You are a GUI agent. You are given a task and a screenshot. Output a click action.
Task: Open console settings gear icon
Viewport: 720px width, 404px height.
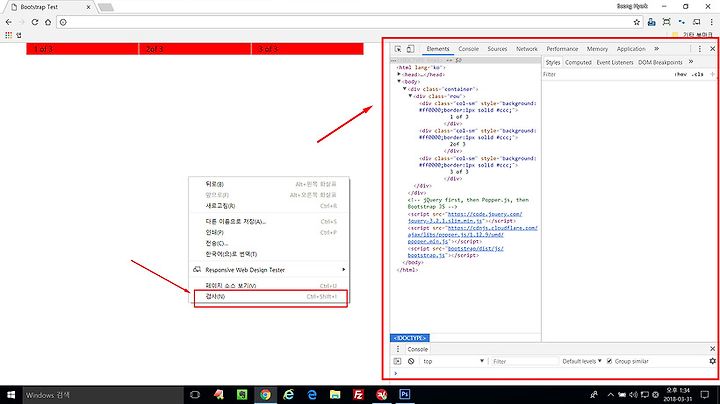712,361
